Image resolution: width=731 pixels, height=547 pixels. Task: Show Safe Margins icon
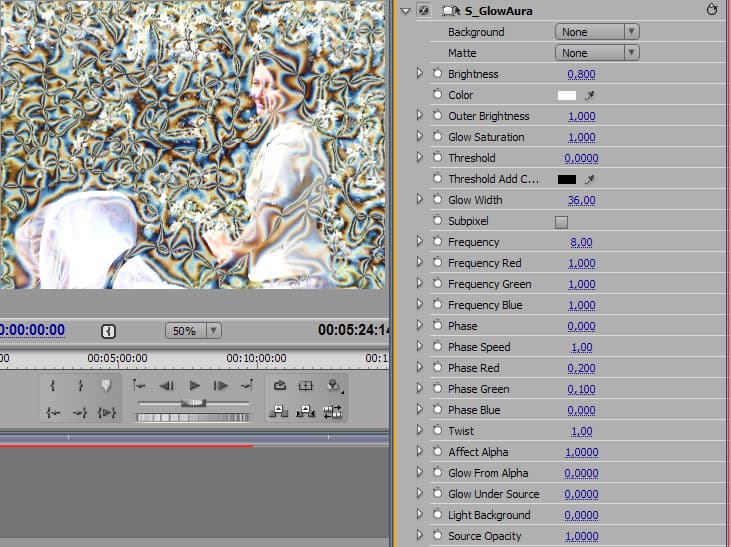pos(305,385)
